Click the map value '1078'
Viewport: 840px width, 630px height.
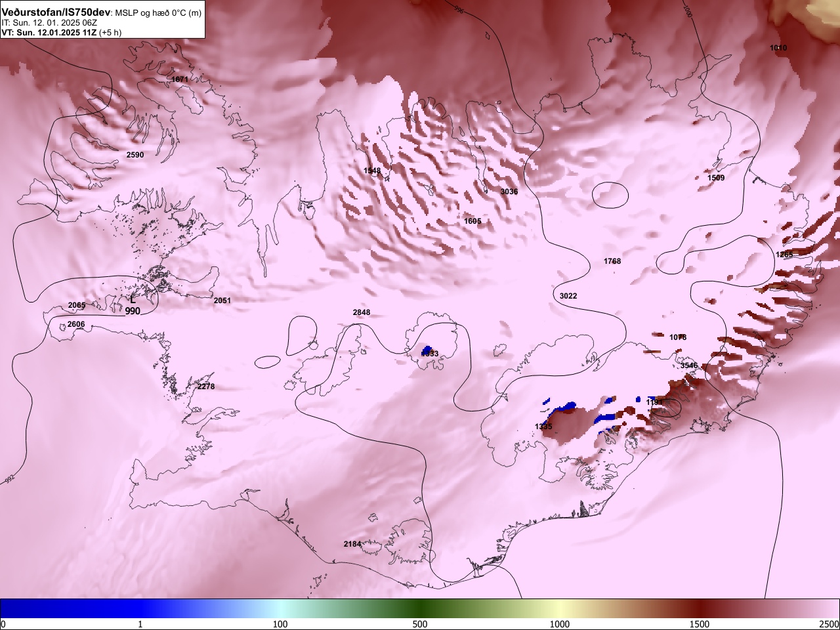(678, 337)
